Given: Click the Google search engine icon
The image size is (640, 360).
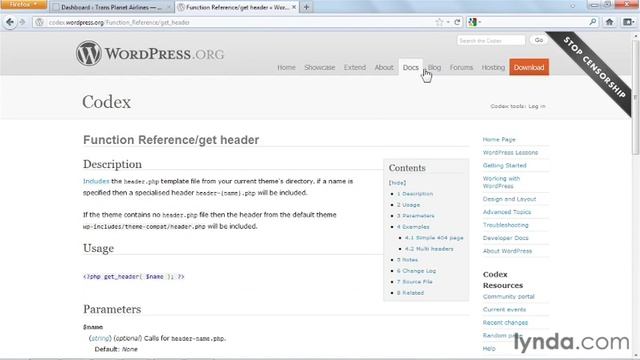Looking at the screenshot, I should [x=472, y=22].
